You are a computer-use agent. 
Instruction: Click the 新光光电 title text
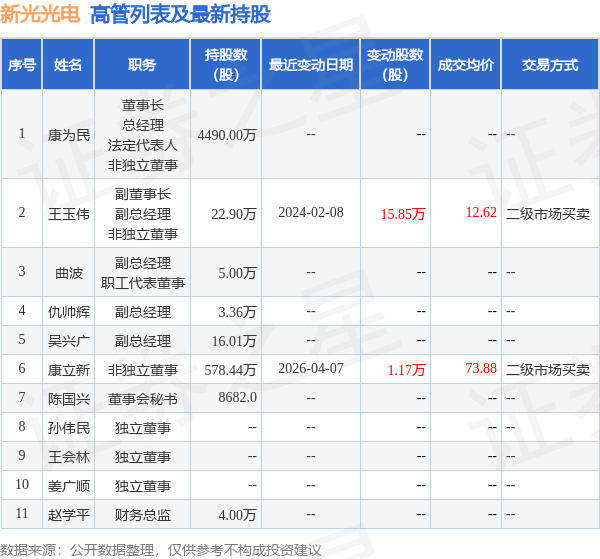pyautogui.click(x=40, y=15)
